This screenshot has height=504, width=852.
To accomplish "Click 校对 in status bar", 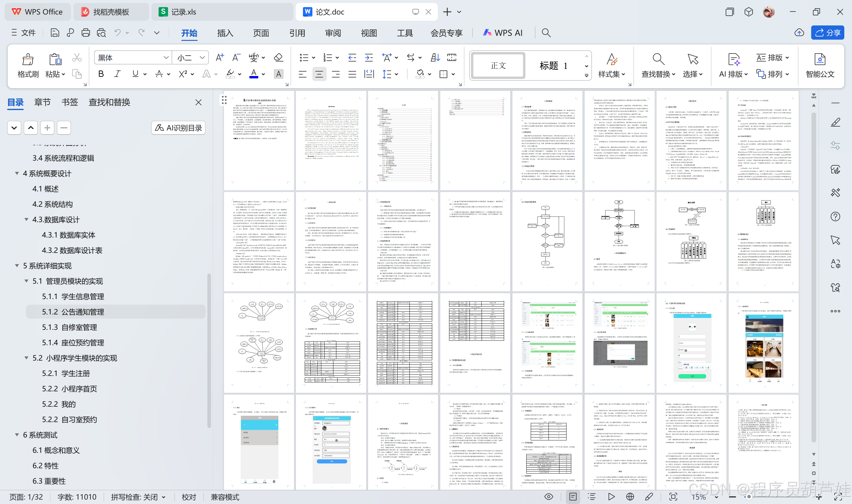I will pyautogui.click(x=189, y=497).
